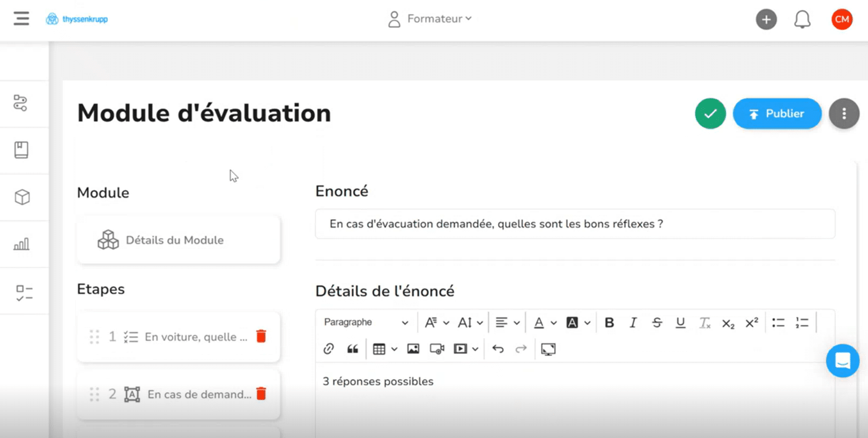Open the chat support bubble
The width and height of the screenshot is (868, 438).
coord(842,361)
